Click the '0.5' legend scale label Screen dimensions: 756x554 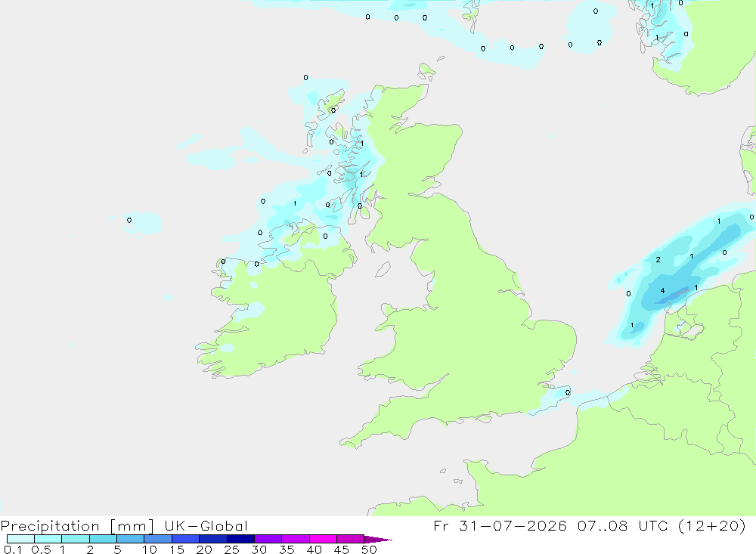click(x=41, y=549)
